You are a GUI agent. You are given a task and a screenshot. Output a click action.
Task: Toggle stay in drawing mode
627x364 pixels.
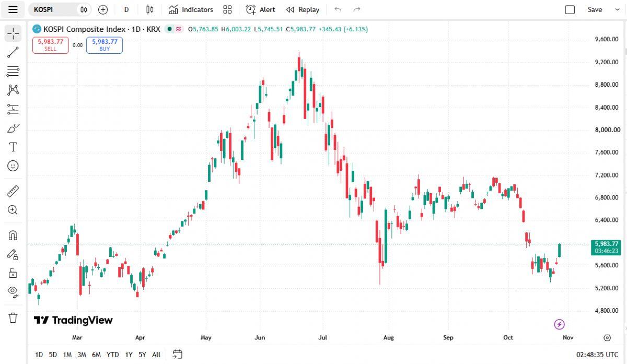[13, 254]
